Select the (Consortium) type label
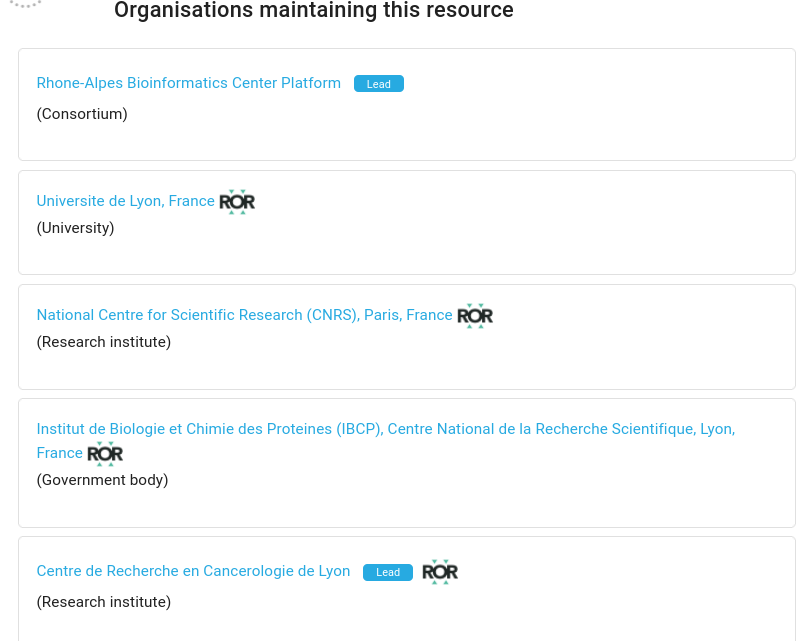 [82, 114]
